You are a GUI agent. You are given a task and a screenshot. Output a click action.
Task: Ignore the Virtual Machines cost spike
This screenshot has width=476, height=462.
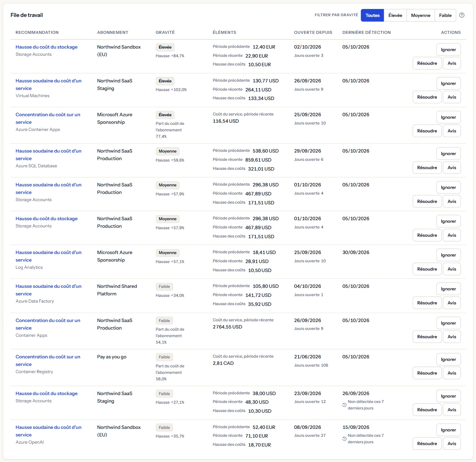pos(448,83)
